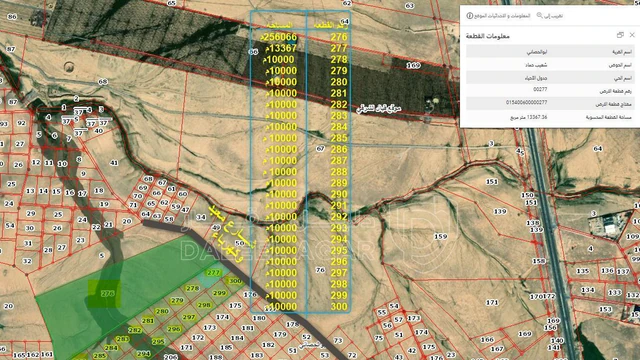
Task: Select map parcel numbered 135
Action: pos(582,271)
